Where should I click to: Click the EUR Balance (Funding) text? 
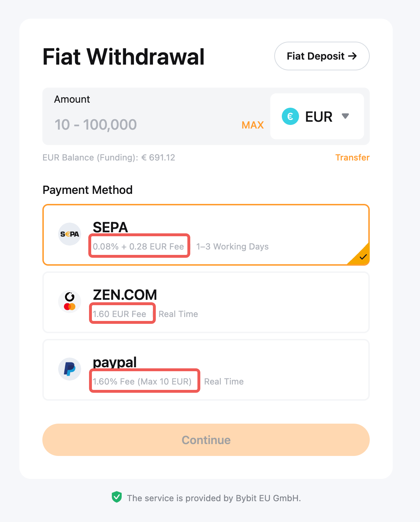(109, 158)
